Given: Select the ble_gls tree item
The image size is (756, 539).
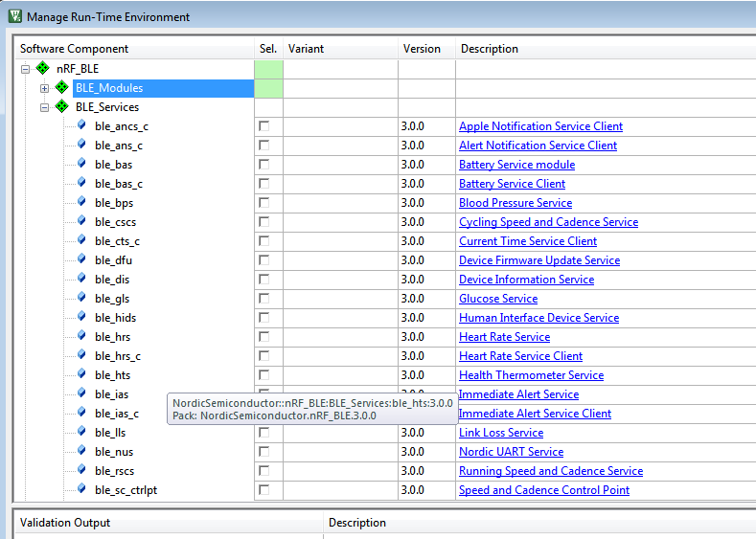Looking at the screenshot, I should 112,299.
